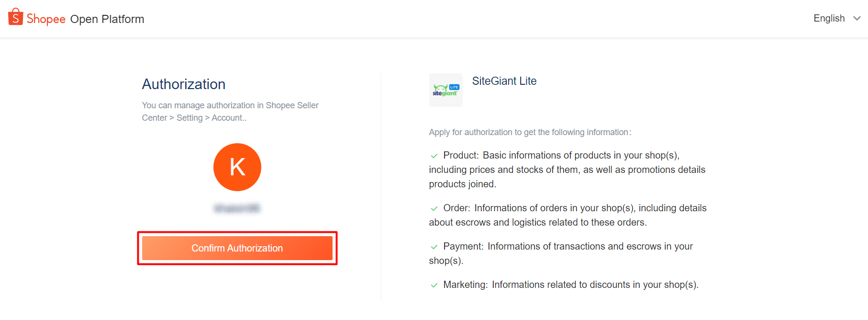This screenshot has height=320, width=868.
Task: Click the orange seller avatar with letter K
Action: click(237, 167)
